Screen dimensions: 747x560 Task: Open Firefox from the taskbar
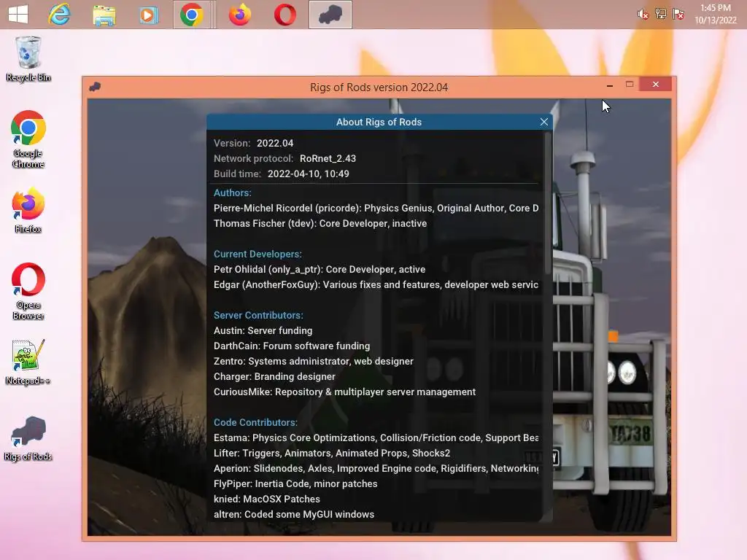pyautogui.click(x=239, y=15)
